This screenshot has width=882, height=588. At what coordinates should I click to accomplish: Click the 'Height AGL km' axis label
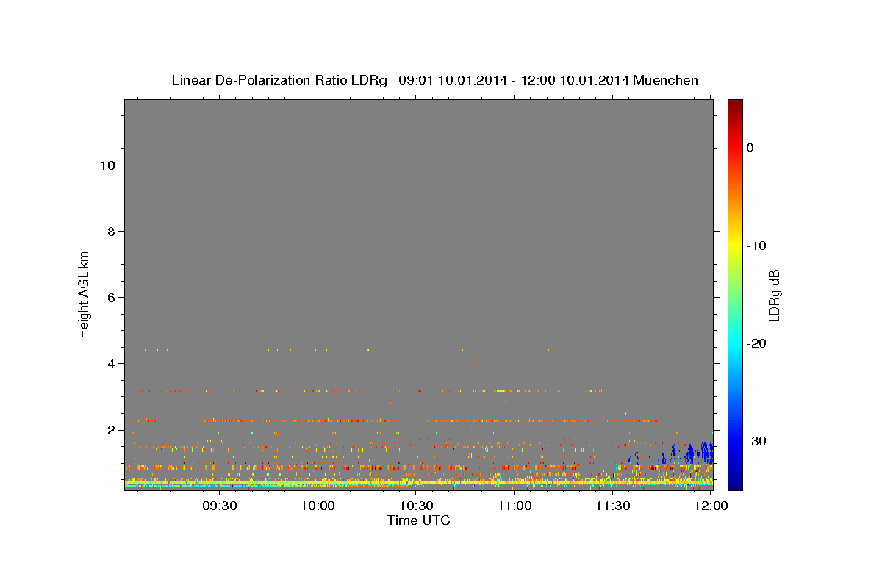[x=85, y=294]
